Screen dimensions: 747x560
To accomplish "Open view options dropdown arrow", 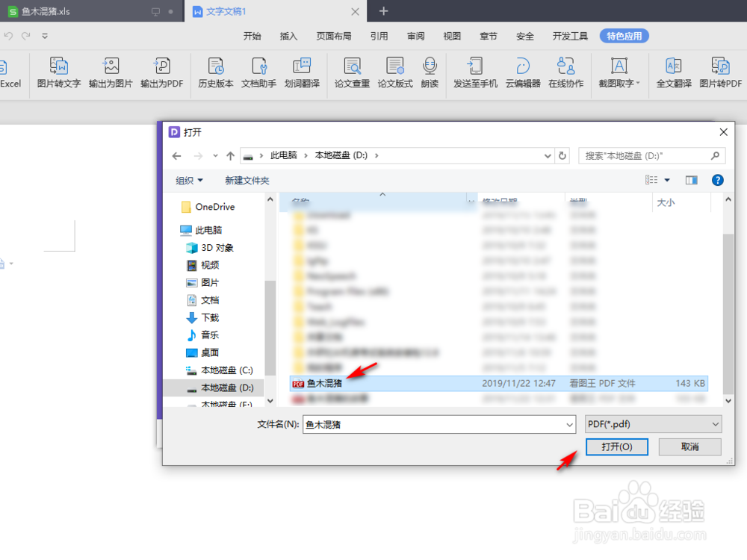I will 667,180.
